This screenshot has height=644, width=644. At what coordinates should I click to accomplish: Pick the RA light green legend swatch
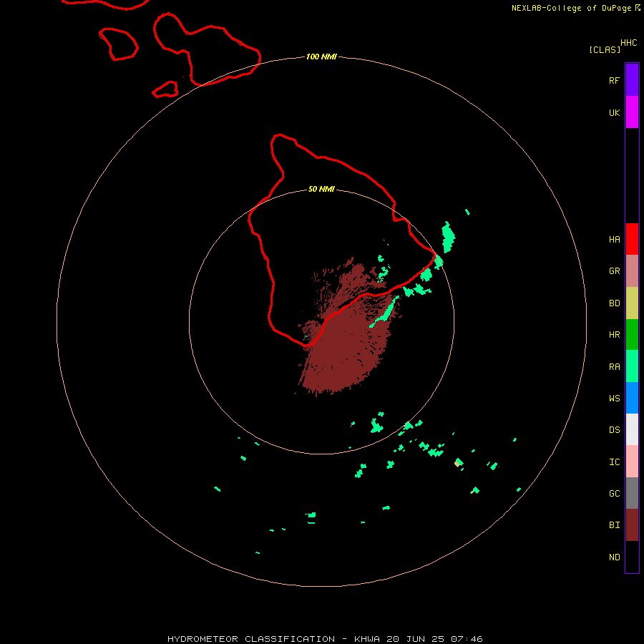632,366
